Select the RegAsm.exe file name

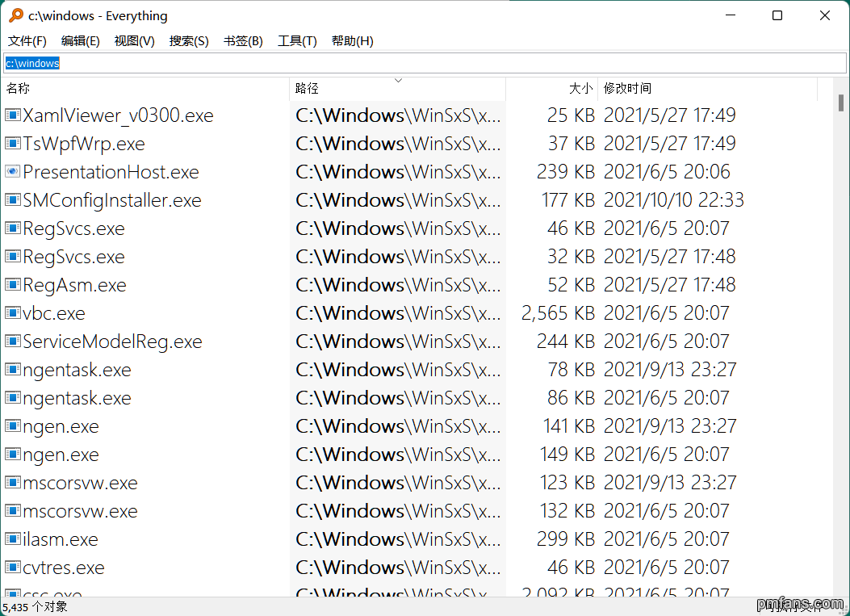click(75, 285)
